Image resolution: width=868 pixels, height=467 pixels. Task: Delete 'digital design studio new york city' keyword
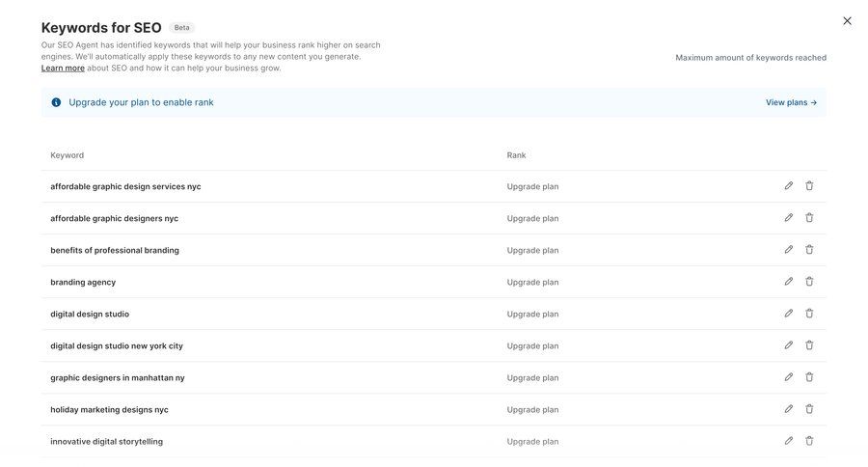(809, 345)
